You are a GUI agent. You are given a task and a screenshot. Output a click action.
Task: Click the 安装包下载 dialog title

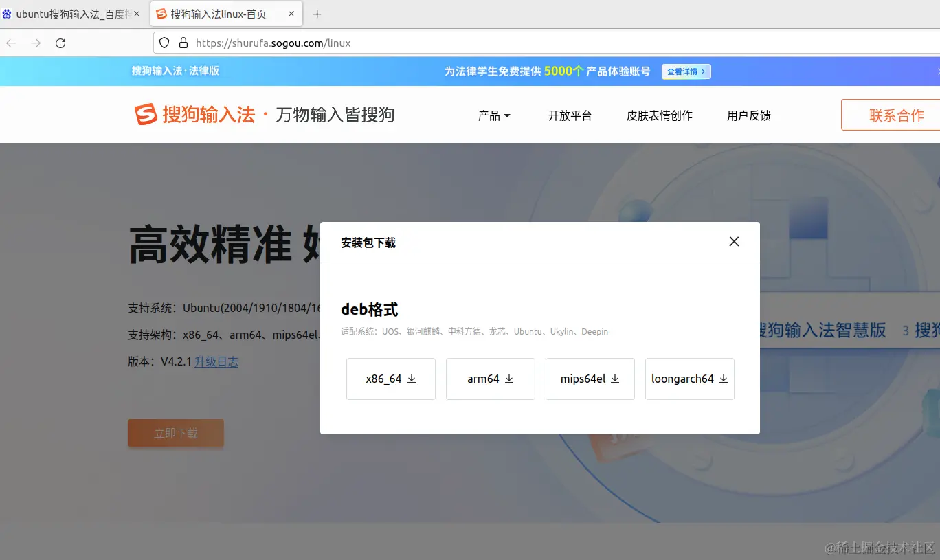point(368,243)
